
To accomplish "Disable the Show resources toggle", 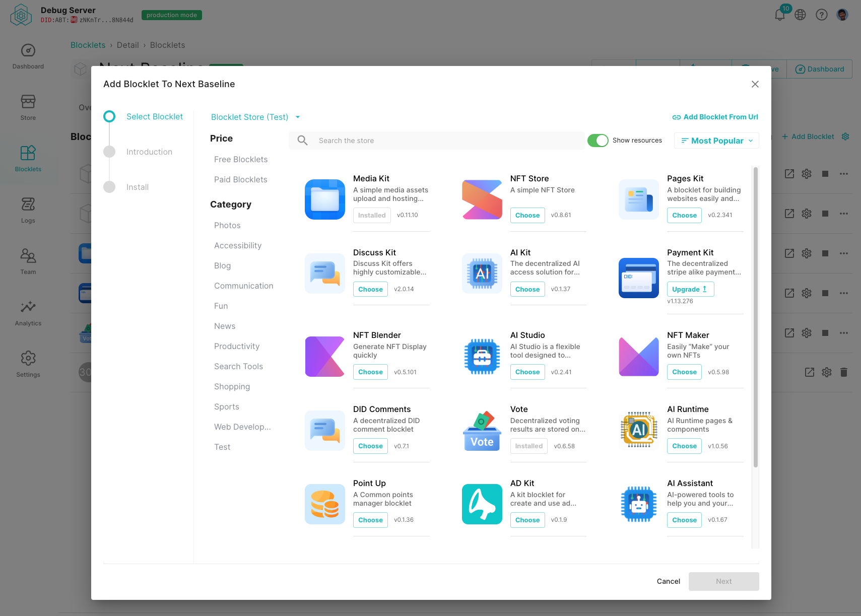I will coord(598,141).
